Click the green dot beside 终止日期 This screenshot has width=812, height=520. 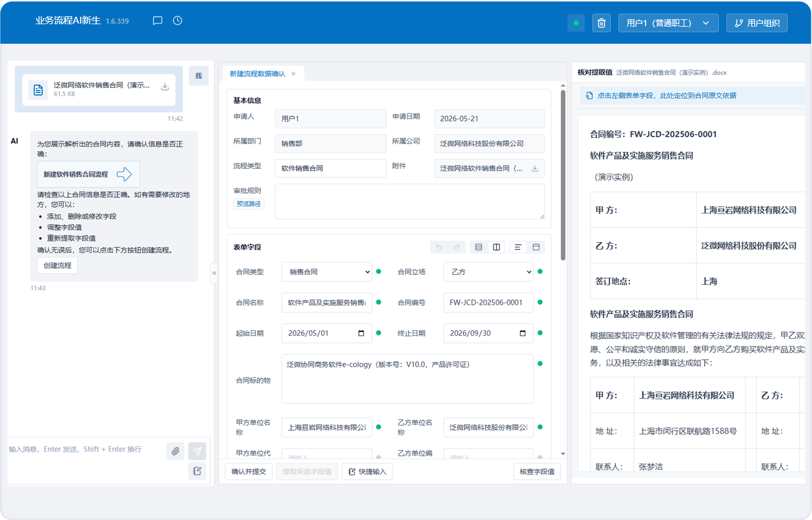tap(540, 333)
